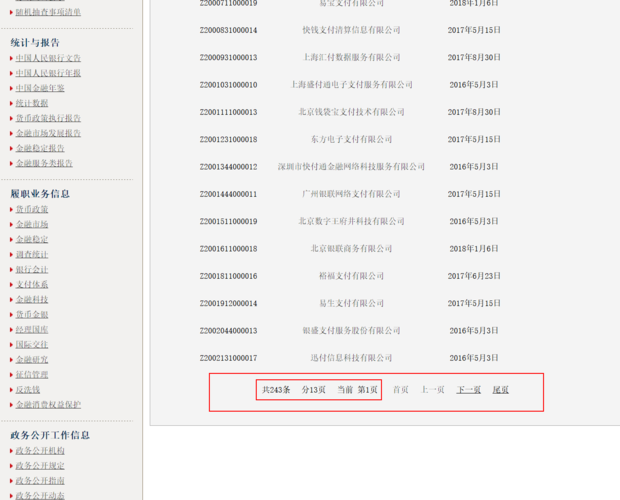Select 快钱支付清算信息有限公司 cell

pyautogui.click(x=351, y=30)
